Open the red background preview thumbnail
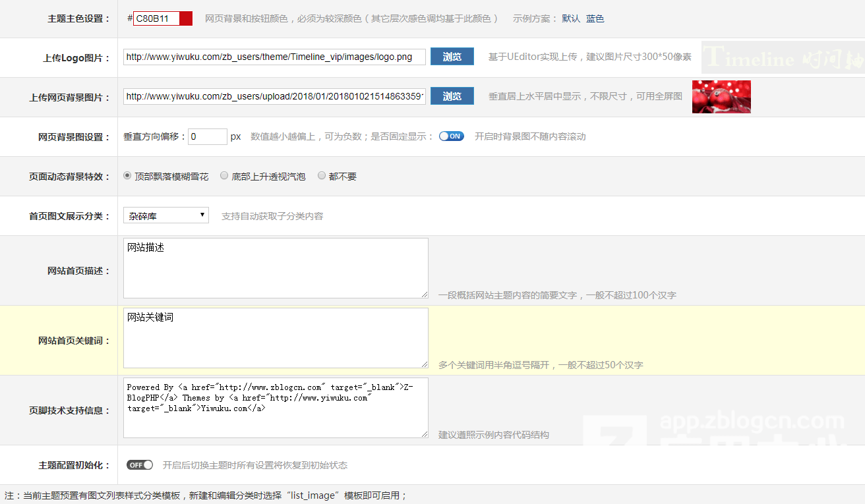Screen dimensions: 865x504 click(x=721, y=97)
